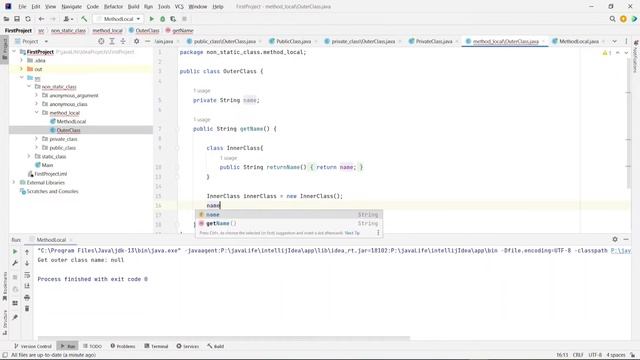Viewport: 640px width, 360px height.
Task: Click the Build project hammer icon
Action: click(84, 19)
